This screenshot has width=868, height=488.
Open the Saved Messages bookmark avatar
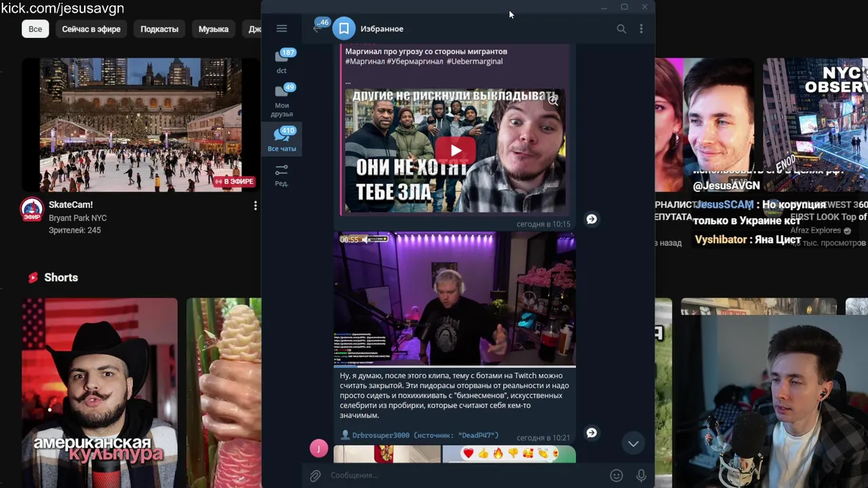[x=344, y=28]
